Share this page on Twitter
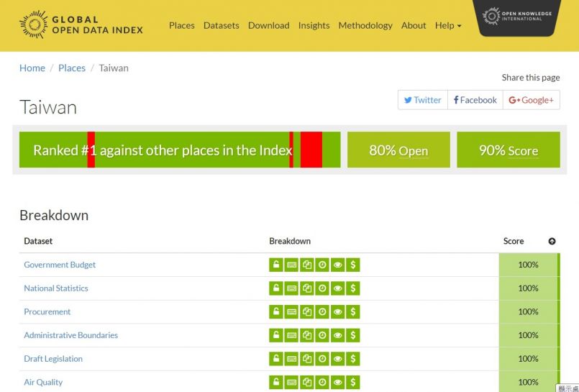579x392 pixels. (x=423, y=100)
